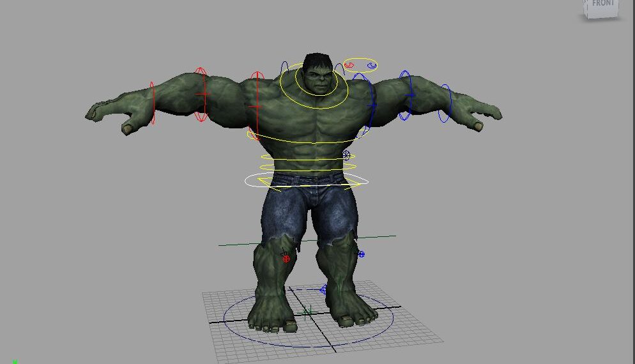This screenshot has width=635, height=364.
Task: Select the white hip control circle
Action: [307, 180]
